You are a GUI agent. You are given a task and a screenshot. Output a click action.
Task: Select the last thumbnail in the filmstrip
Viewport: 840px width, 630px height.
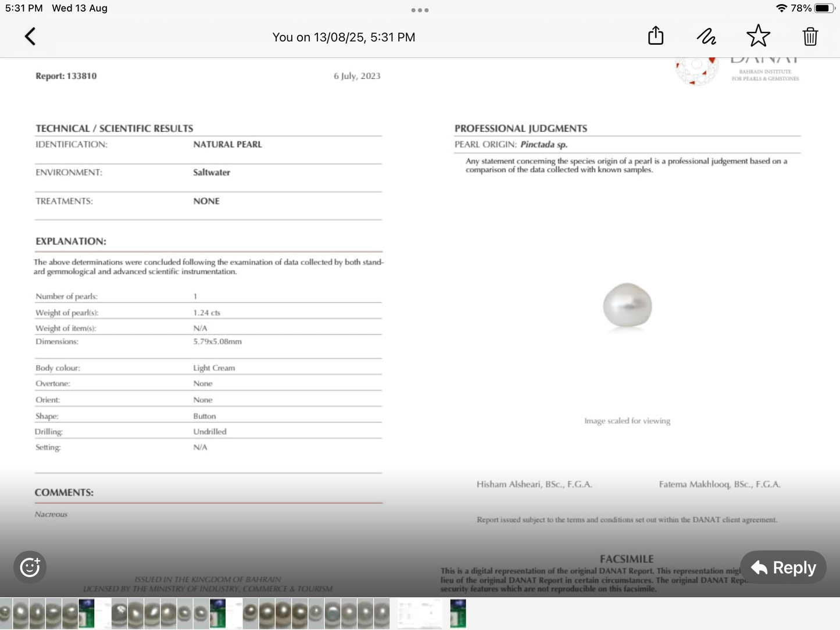point(458,613)
